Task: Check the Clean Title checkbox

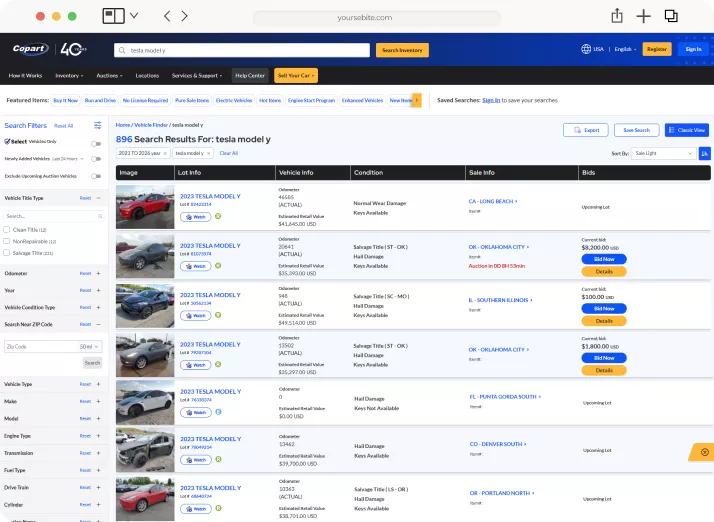Action: 7,230
